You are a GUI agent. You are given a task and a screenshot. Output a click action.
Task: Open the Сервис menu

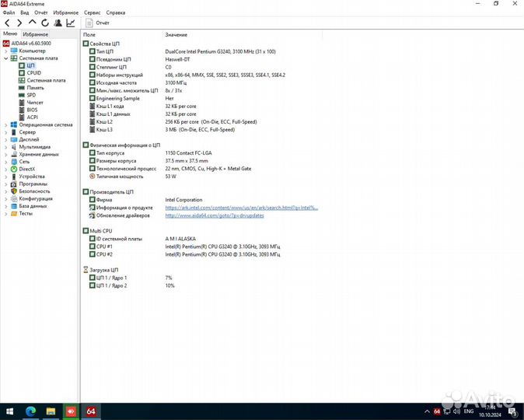pos(92,13)
